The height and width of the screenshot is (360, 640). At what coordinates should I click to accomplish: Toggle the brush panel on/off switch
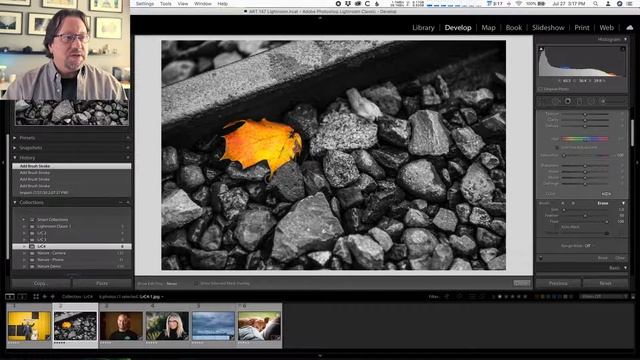(x=541, y=258)
